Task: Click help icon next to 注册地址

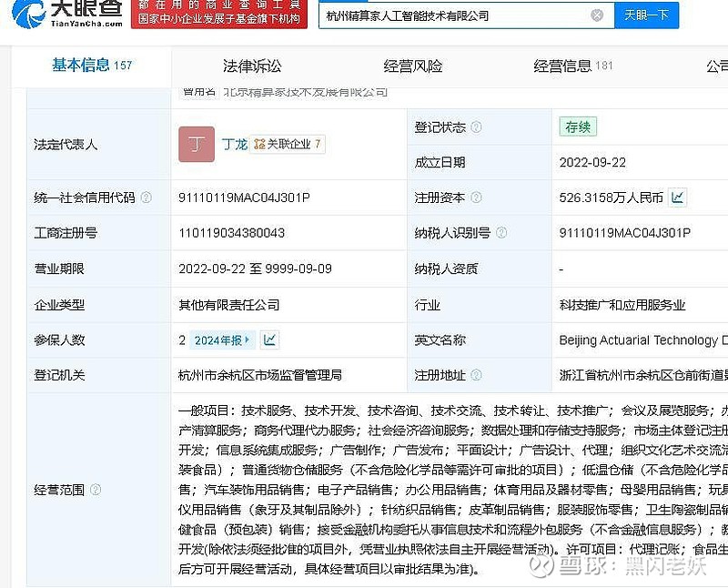Action: click(x=476, y=375)
